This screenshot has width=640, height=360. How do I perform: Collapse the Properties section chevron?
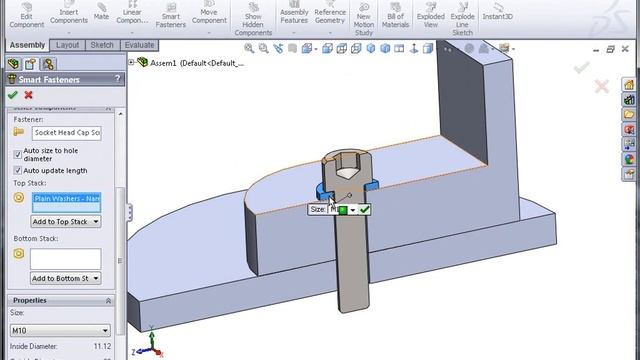coord(108,300)
